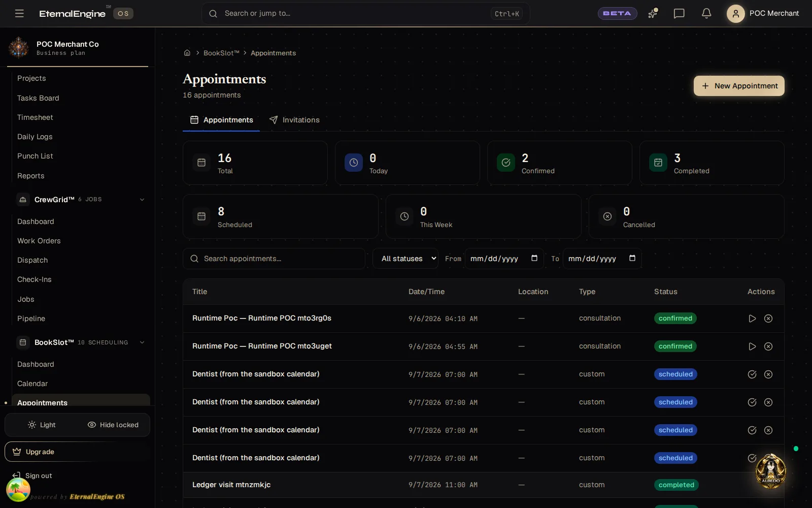Open Tasks Board in sidebar
Image resolution: width=812 pixels, height=508 pixels.
click(x=38, y=98)
